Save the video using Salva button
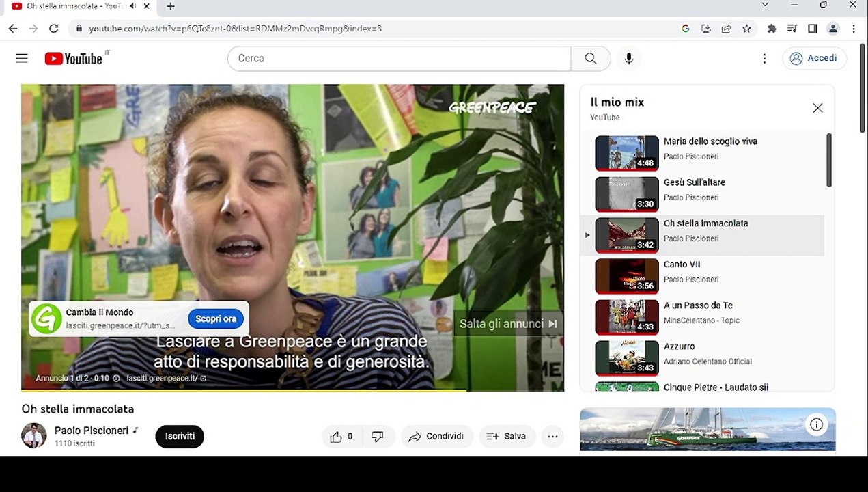 coord(506,437)
